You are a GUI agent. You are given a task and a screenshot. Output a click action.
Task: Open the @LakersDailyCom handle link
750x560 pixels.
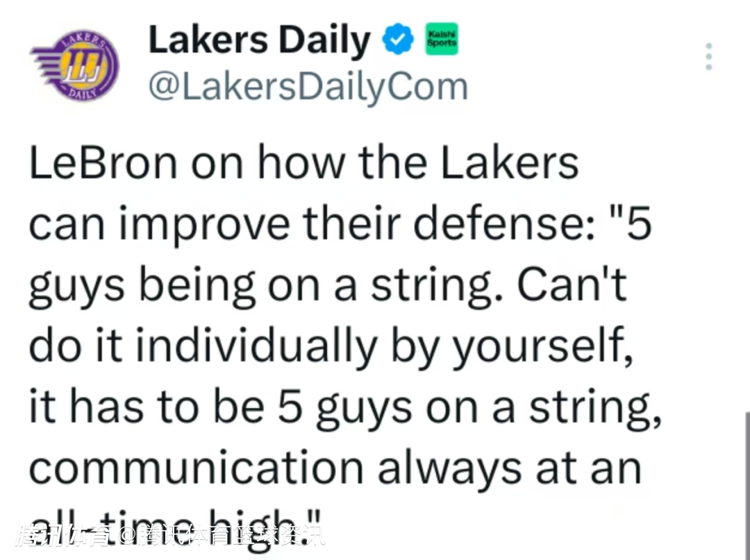[308, 87]
